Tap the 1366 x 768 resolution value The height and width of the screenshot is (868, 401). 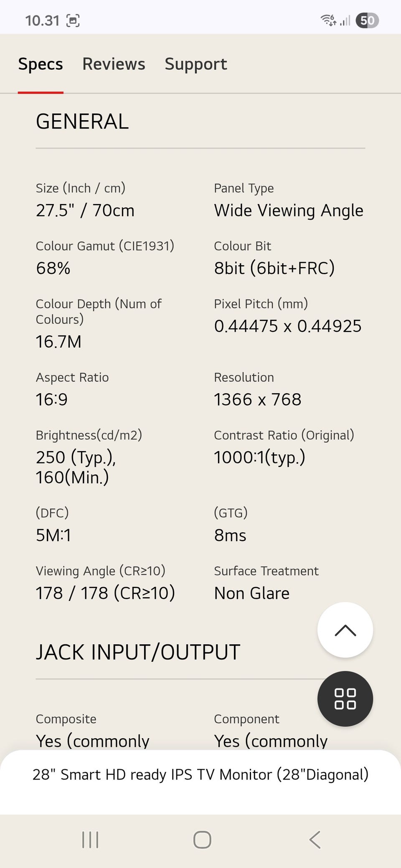[257, 399]
